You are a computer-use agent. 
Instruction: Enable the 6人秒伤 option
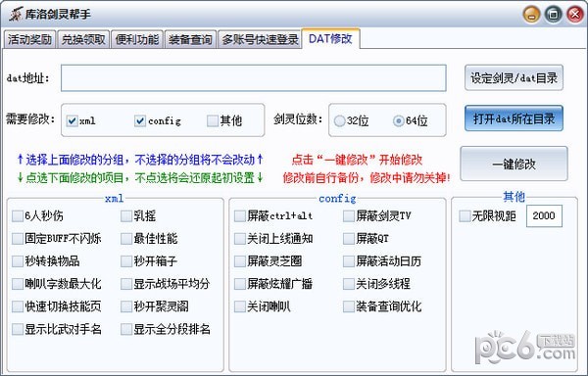[x=18, y=216]
